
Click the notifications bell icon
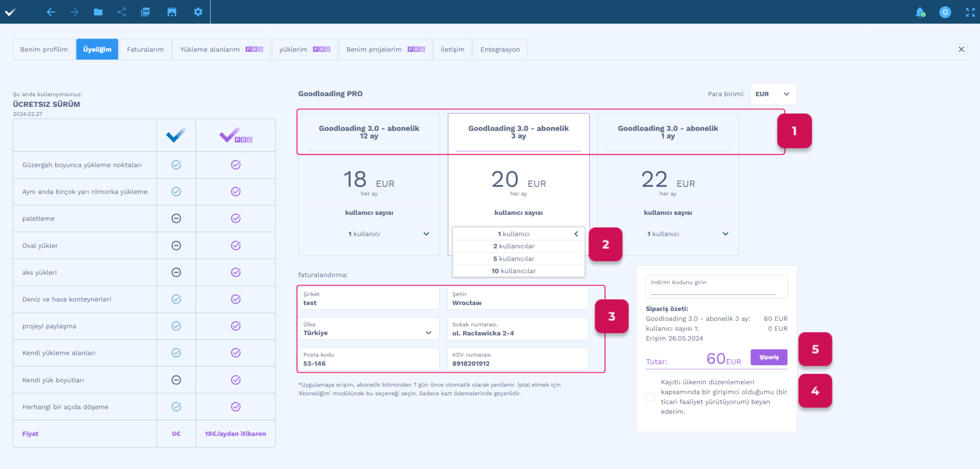coord(920,12)
